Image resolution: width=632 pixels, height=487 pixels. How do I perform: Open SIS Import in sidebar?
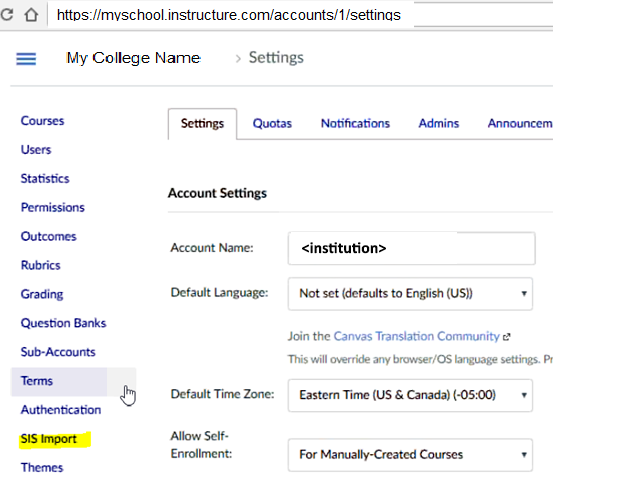click(x=49, y=439)
